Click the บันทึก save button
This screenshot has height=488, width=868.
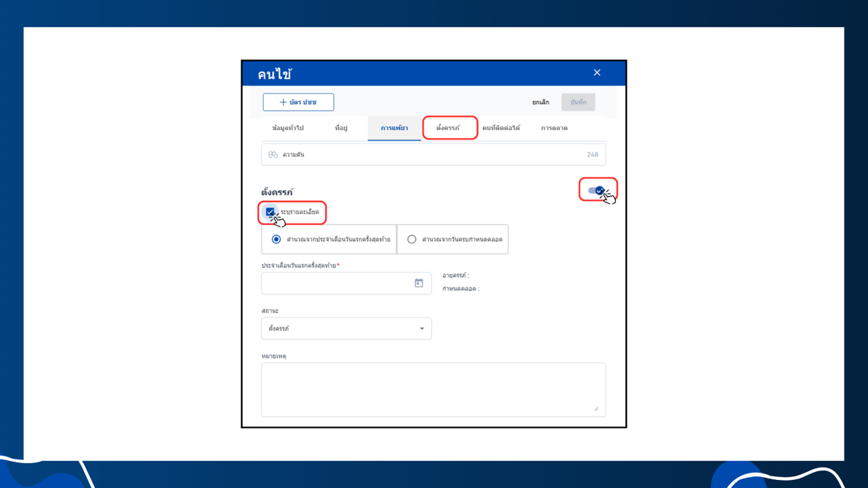(578, 102)
